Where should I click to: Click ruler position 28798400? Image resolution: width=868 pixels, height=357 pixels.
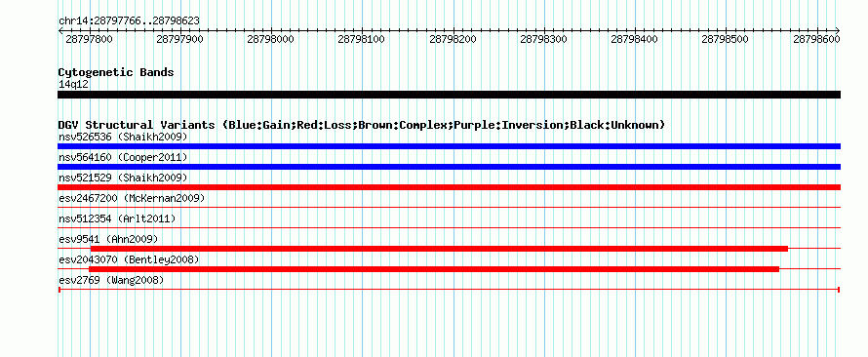tap(634, 39)
